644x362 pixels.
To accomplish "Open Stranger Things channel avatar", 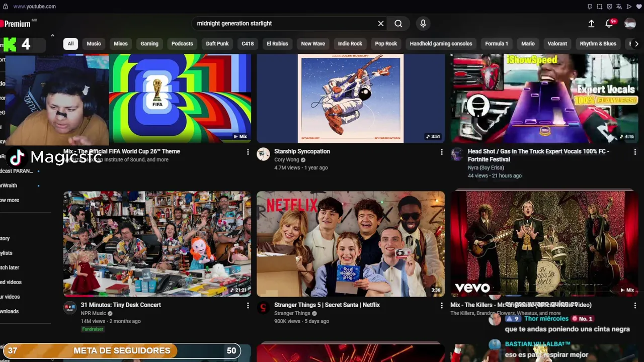I will click(263, 308).
